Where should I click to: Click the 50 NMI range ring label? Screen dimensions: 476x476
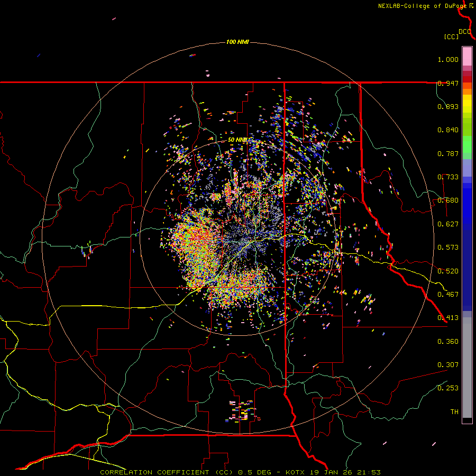click(x=237, y=140)
